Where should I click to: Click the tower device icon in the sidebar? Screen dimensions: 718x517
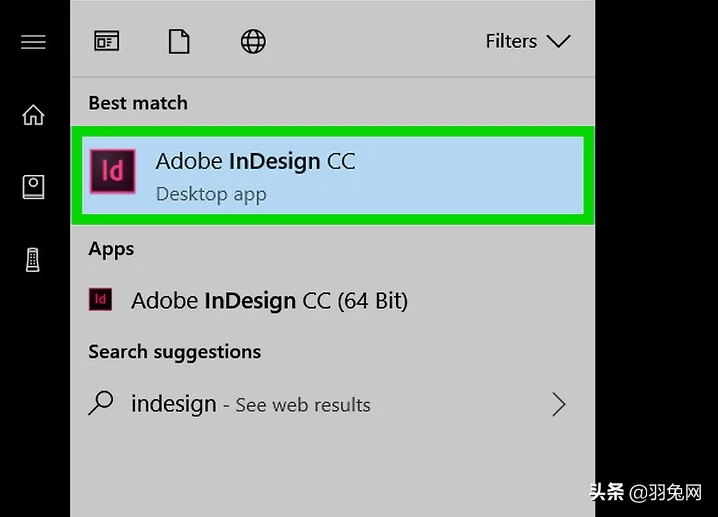click(x=33, y=260)
